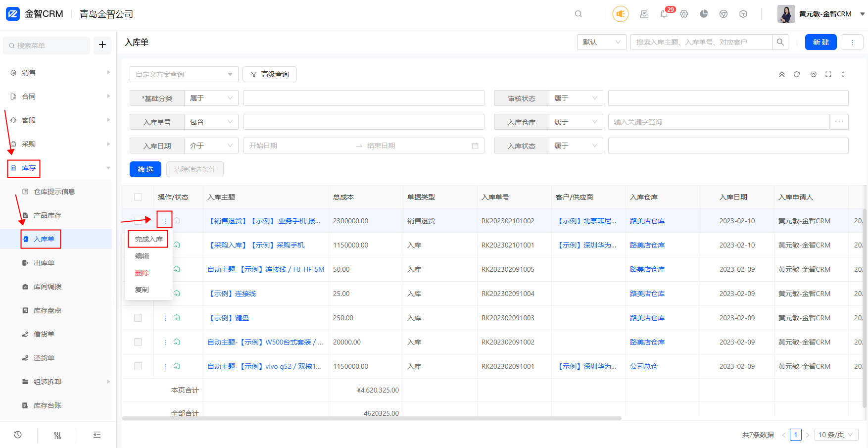Click the 输入关键字查询 warehouse field
This screenshot has height=448, width=868.
pyautogui.click(x=719, y=122)
